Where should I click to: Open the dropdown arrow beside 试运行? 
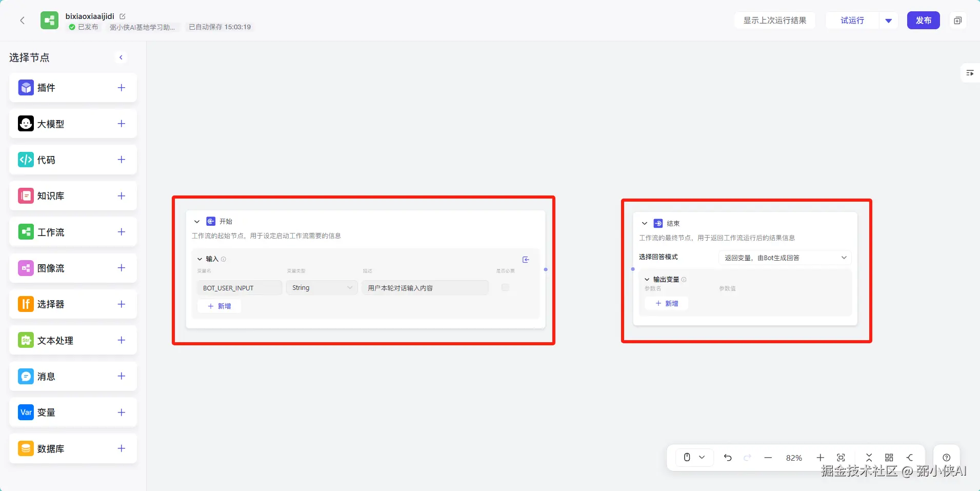coord(889,21)
